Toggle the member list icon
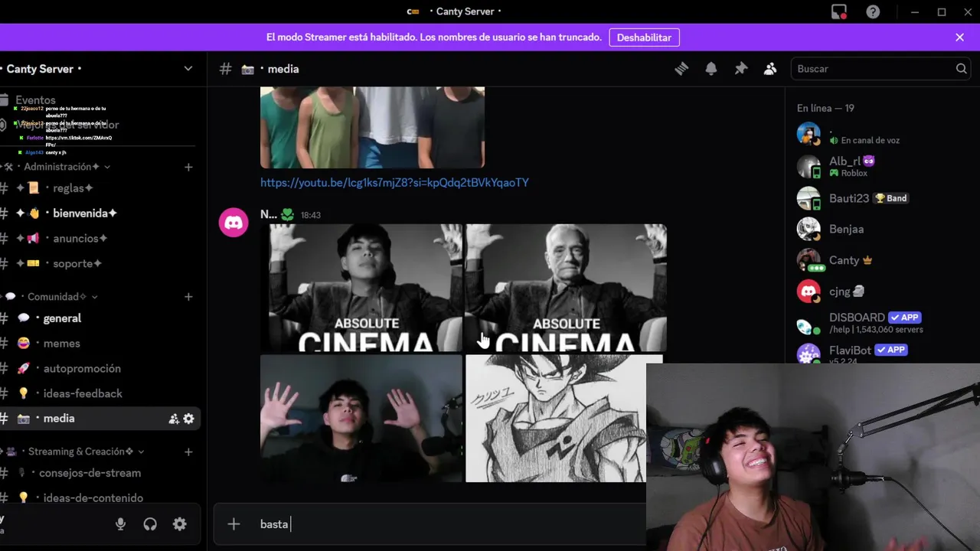Image resolution: width=980 pixels, height=551 pixels. tap(770, 69)
